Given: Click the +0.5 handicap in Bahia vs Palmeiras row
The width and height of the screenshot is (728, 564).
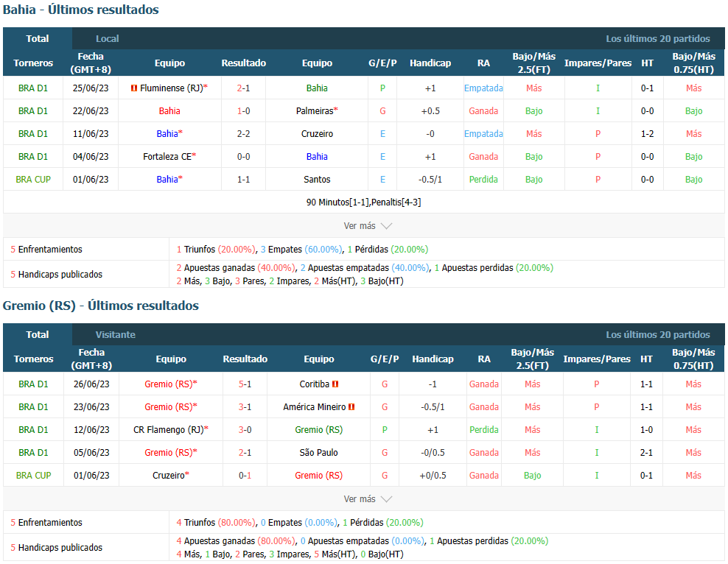Looking at the screenshot, I should [430, 111].
